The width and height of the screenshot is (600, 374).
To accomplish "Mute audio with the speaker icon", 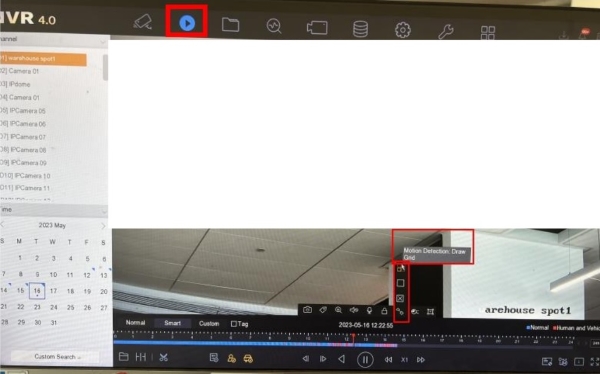I will pyautogui.click(x=354, y=310).
